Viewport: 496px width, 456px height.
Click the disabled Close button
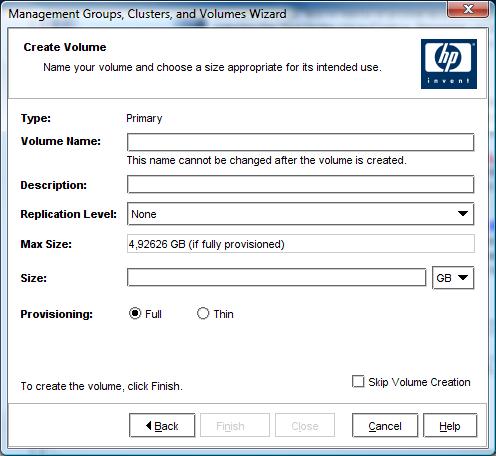tap(305, 425)
